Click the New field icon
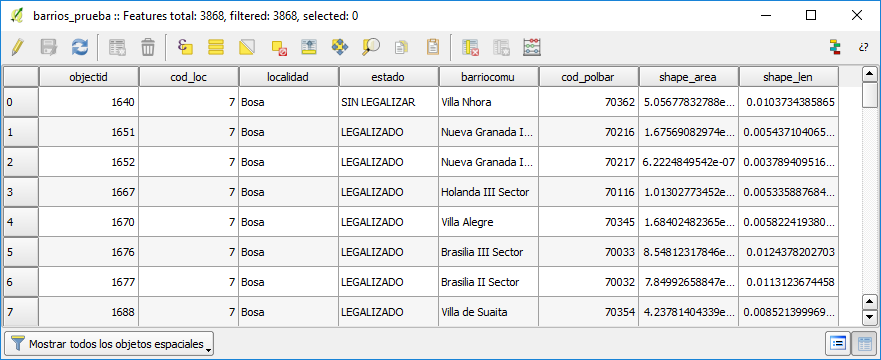 pos(501,47)
